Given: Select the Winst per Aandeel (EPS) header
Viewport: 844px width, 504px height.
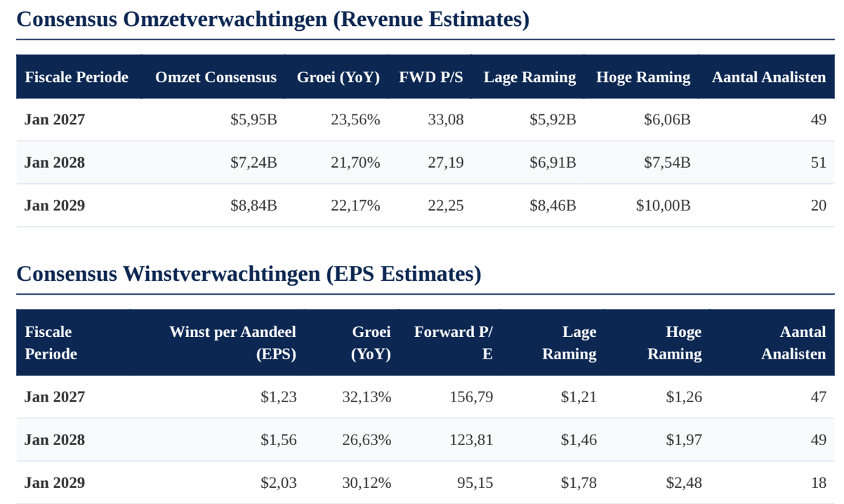Looking at the screenshot, I should click(x=232, y=343).
